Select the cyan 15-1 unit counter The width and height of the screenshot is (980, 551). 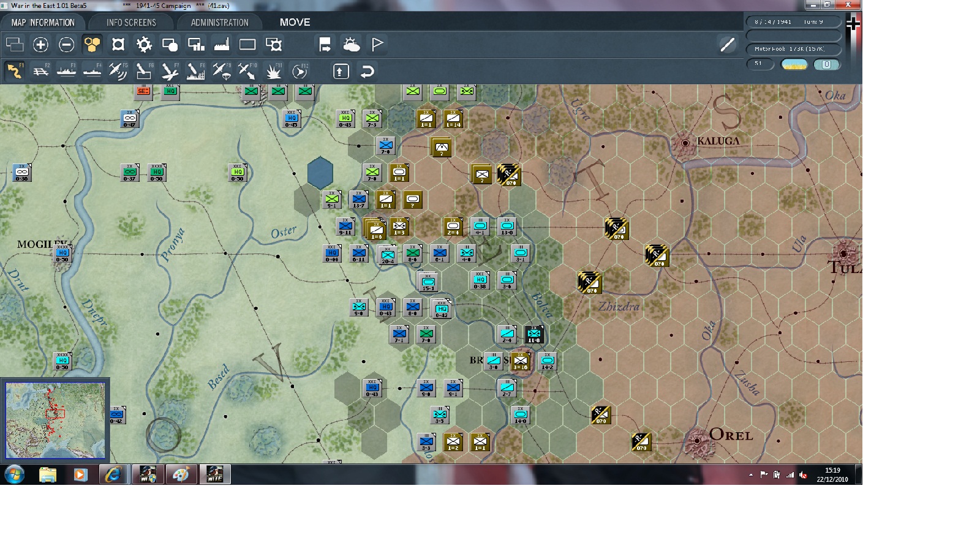(428, 282)
